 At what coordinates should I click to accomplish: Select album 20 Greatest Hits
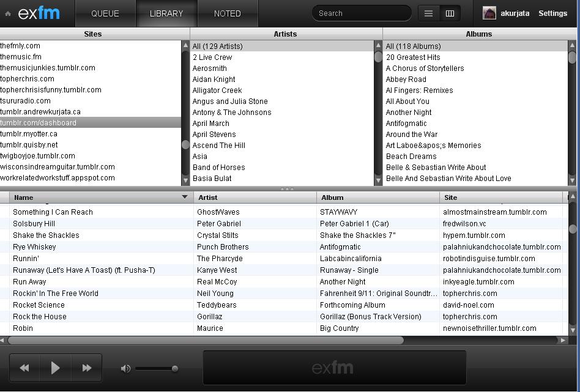475,57
